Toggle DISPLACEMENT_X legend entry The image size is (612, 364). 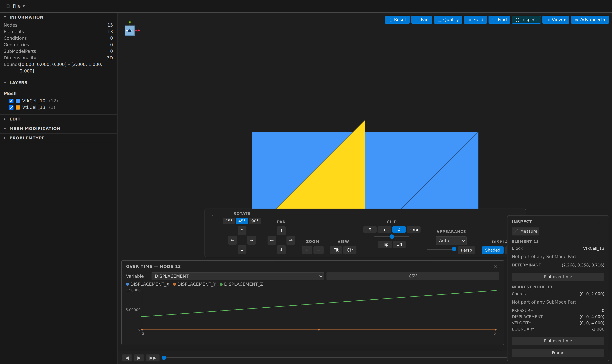[x=148, y=284]
